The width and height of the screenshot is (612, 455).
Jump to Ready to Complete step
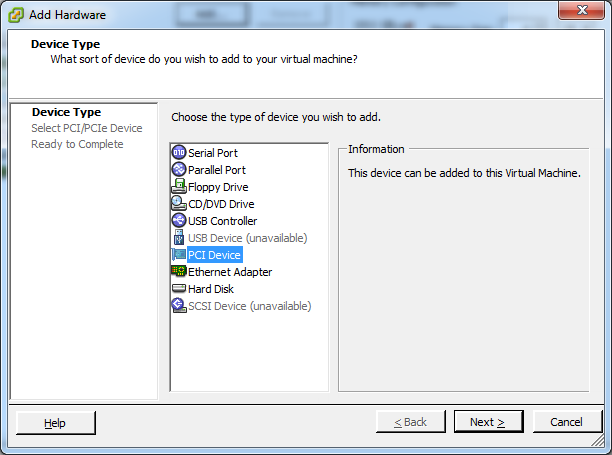tap(77, 144)
